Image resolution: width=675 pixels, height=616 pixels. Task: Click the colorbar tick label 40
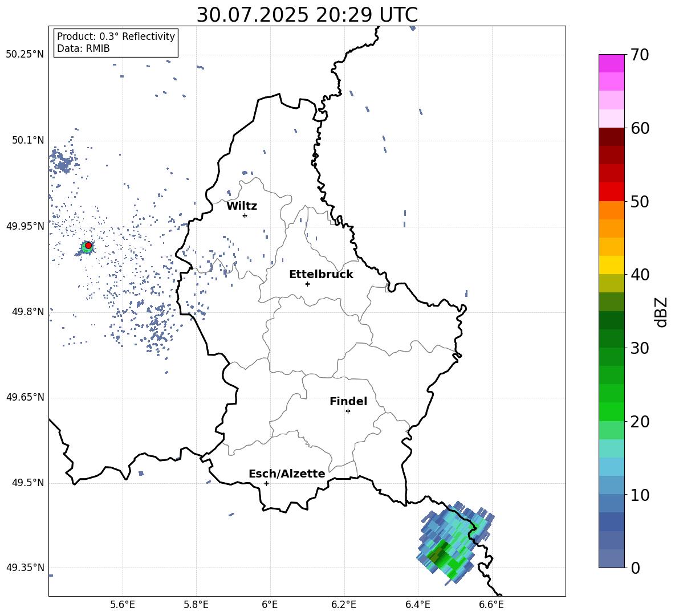[640, 275]
